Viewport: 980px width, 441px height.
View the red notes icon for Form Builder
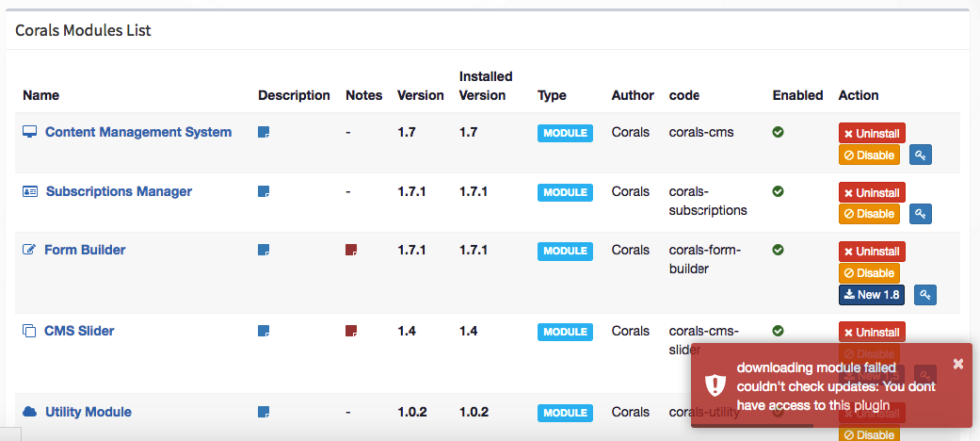pyautogui.click(x=351, y=251)
